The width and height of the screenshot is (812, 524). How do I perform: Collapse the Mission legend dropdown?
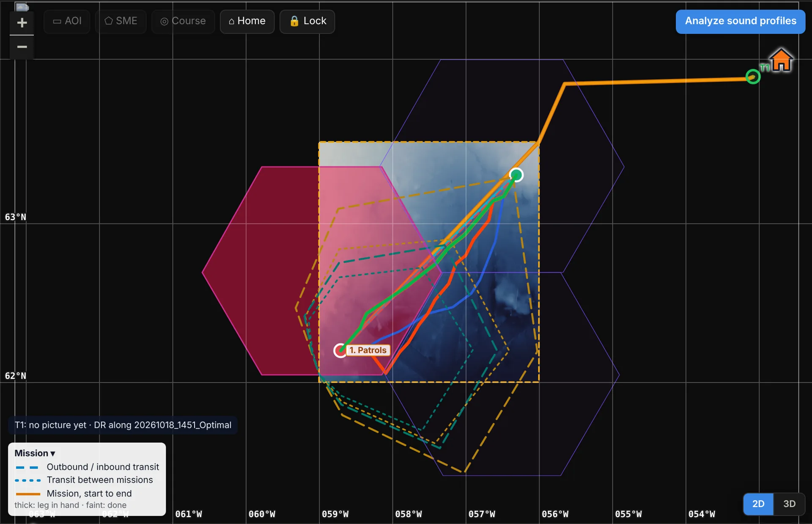(x=35, y=453)
